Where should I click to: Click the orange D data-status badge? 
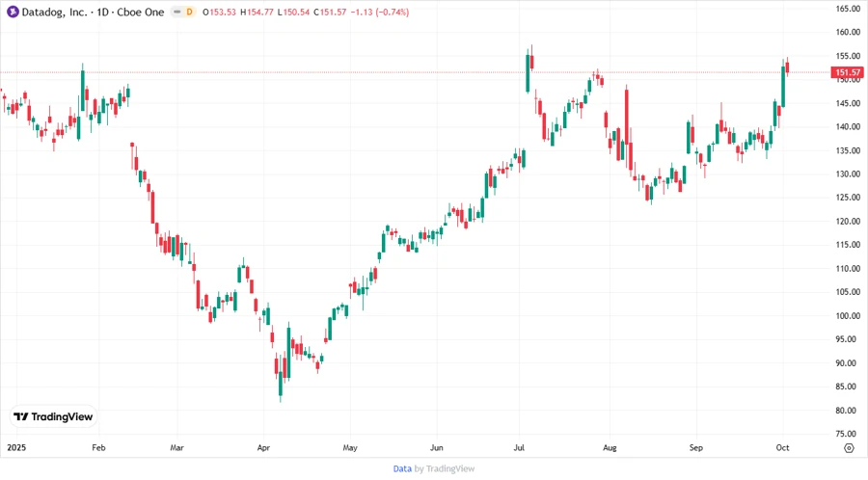pyautogui.click(x=189, y=12)
